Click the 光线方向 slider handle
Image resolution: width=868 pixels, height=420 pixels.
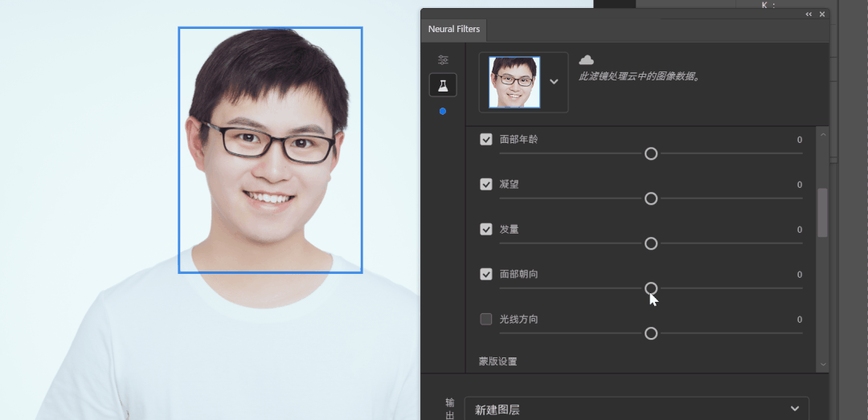tap(651, 333)
